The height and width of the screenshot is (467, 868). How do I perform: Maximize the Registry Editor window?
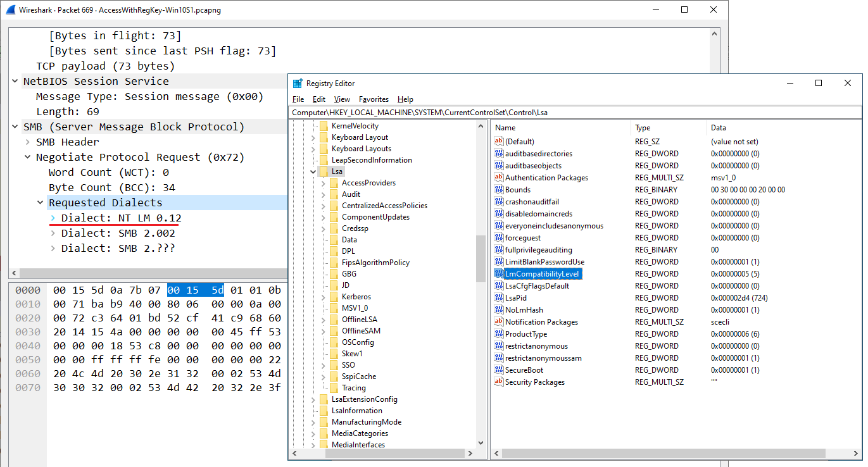pyautogui.click(x=819, y=83)
